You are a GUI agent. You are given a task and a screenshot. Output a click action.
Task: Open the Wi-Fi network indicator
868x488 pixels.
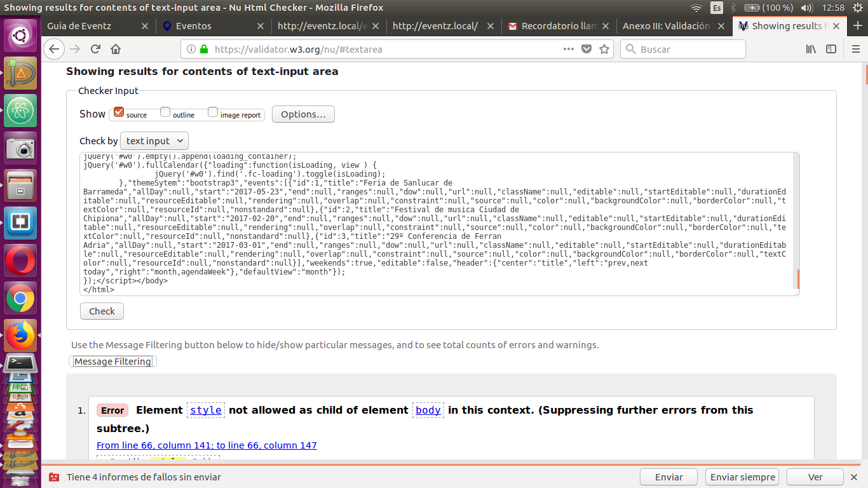point(696,8)
